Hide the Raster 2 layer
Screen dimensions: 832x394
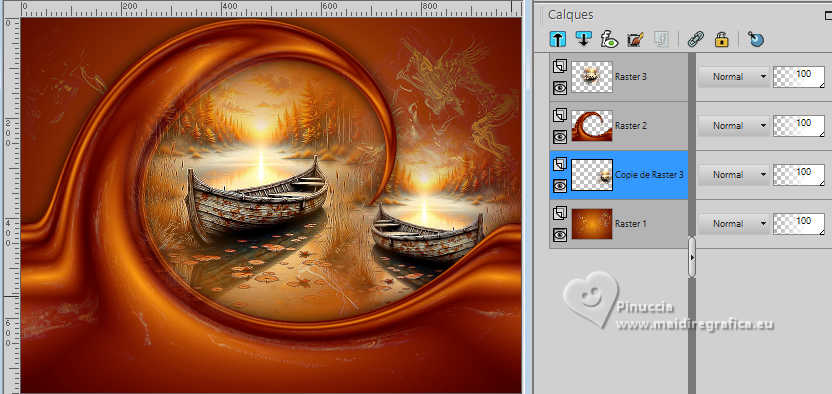[560, 137]
